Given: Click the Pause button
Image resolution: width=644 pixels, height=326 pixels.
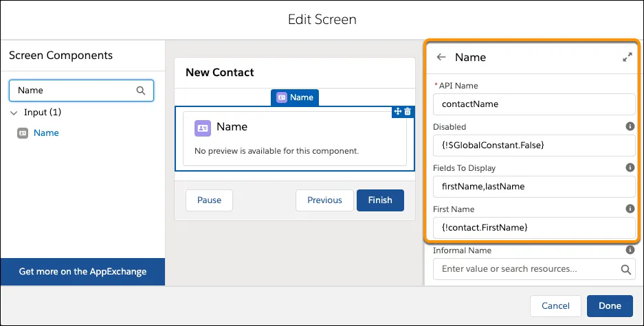Looking at the screenshot, I should (x=209, y=200).
